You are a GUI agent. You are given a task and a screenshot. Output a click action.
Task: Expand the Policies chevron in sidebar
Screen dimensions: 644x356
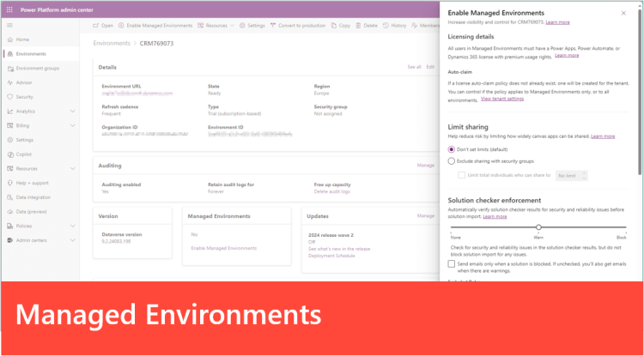pyautogui.click(x=73, y=226)
